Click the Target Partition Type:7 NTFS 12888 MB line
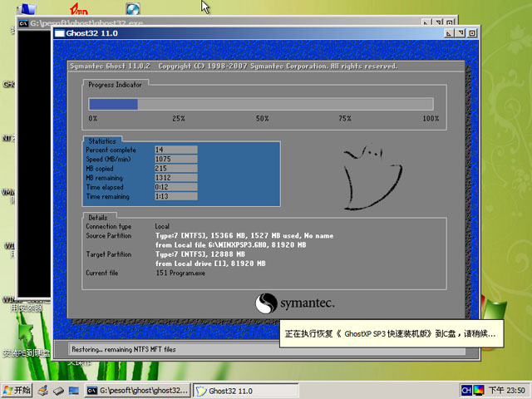The image size is (532, 399). point(200,254)
